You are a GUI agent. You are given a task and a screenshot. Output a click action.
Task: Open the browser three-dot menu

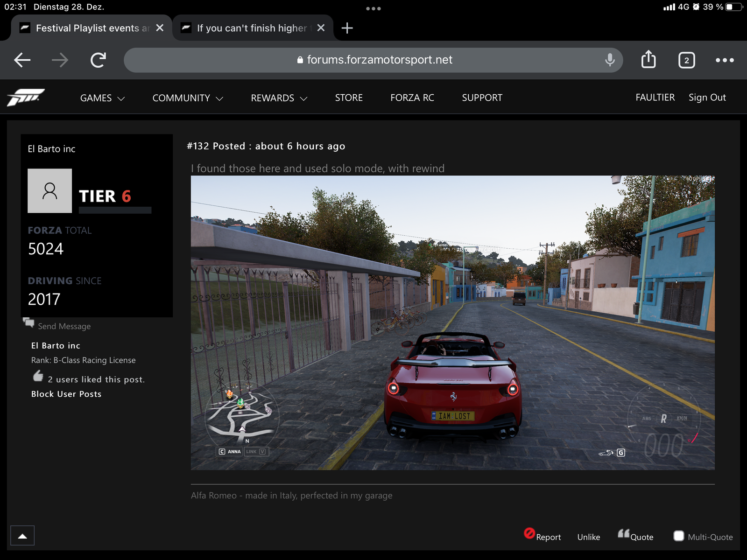[x=725, y=60]
